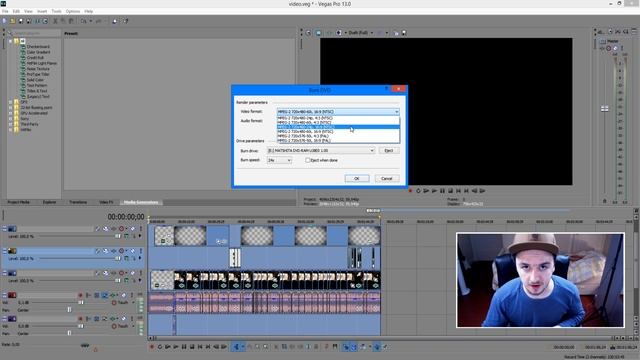Switch to the Transitions tab
This screenshot has height=360, width=640.
(x=78, y=202)
